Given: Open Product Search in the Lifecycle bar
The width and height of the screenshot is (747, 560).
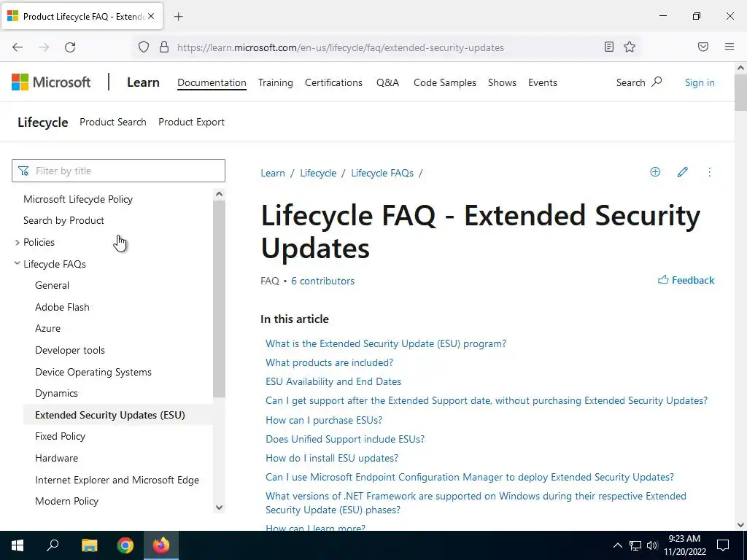Looking at the screenshot, I should 113,122.
